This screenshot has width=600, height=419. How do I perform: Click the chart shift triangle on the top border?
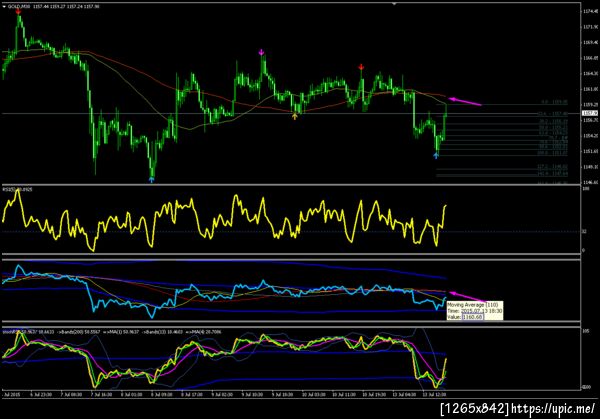pos(394,3)
